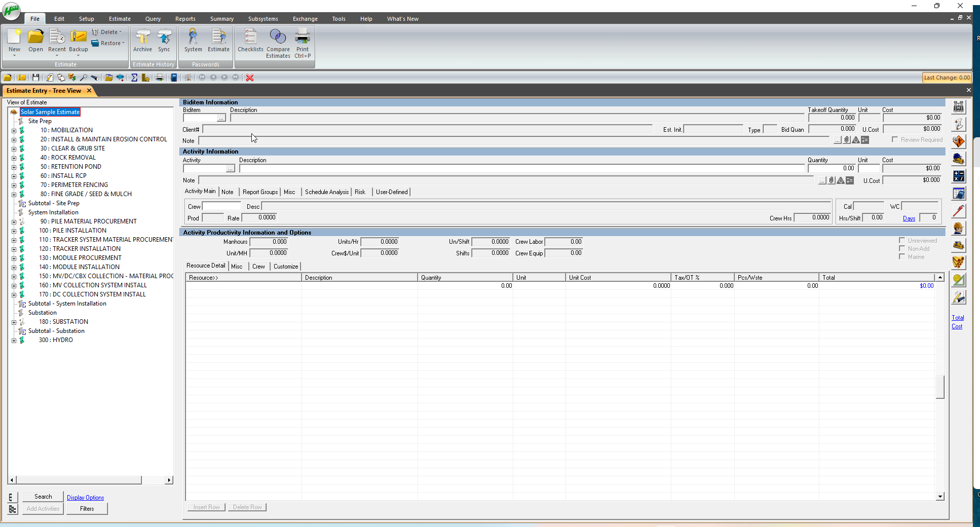The height and width of the screenshot is (527, 980).
Task: Expand the 10: MOBILIZATION tree item
Action: [14, 130]
